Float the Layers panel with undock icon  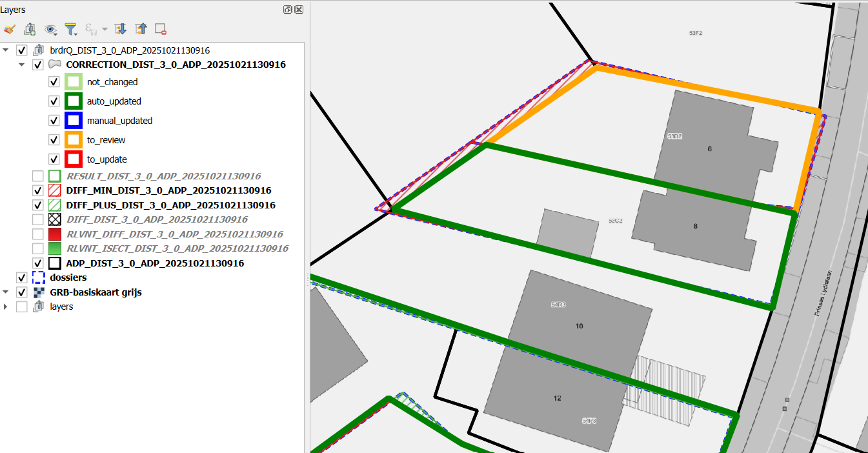click(288, 10)
